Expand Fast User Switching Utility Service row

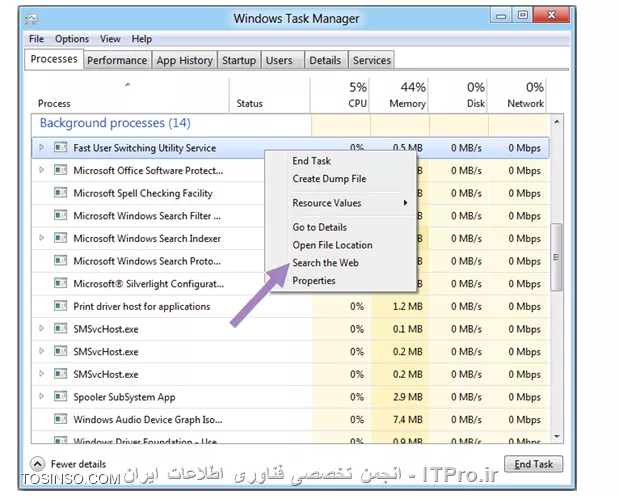tap(42, 147)
